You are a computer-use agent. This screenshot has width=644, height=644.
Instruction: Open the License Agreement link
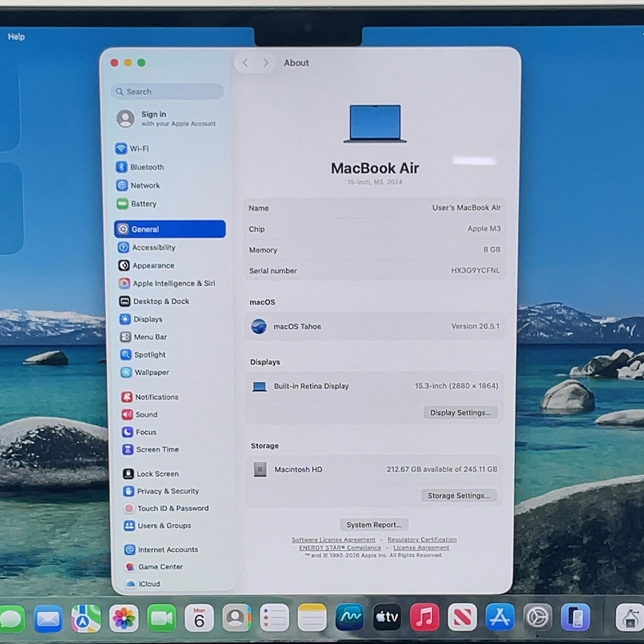[421, 548]
